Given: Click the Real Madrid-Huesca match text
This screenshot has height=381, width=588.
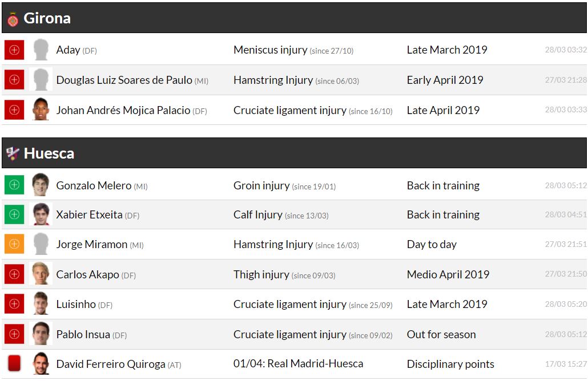Looking at the screenshot, I should [298, 364].
